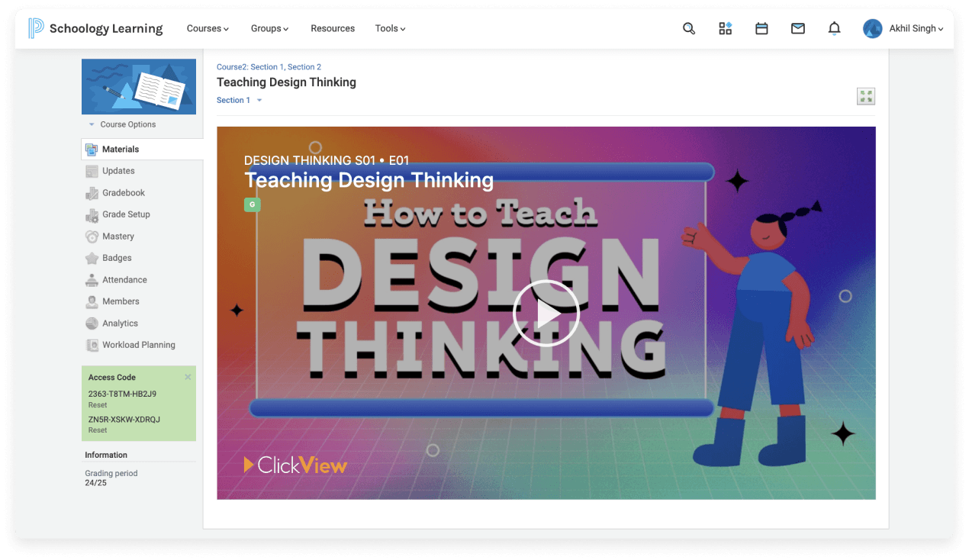Open Attendance in the course sidebar
The width and height of the screenshot is (969, 560).
tap(125, 279)
